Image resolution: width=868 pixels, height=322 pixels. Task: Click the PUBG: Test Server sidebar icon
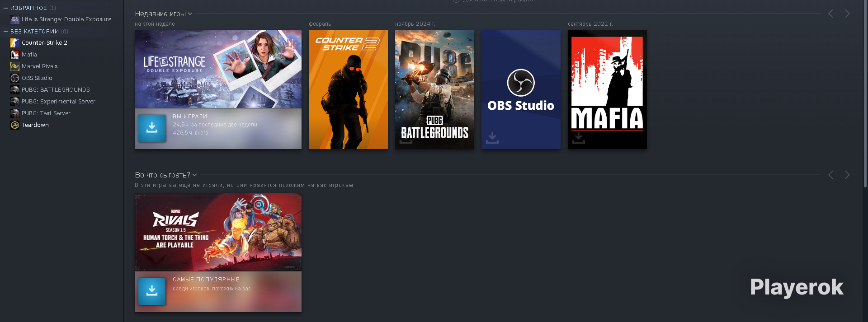click(15, 113)
